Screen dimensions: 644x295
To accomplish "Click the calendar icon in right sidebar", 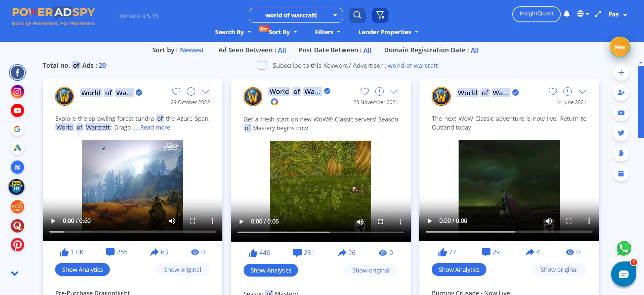I will pos(621,174).
